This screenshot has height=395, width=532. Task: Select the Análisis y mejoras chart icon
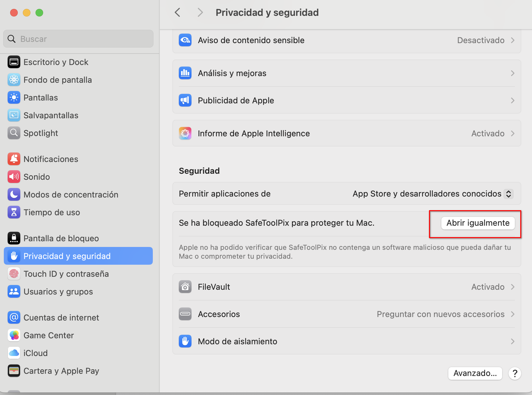point(185,73)
